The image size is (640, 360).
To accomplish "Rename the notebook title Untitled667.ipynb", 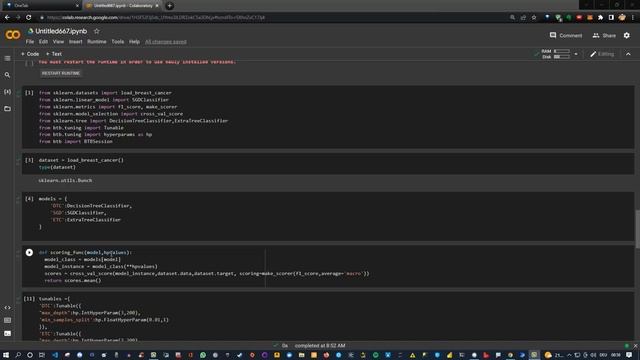I will coord(61,31).
